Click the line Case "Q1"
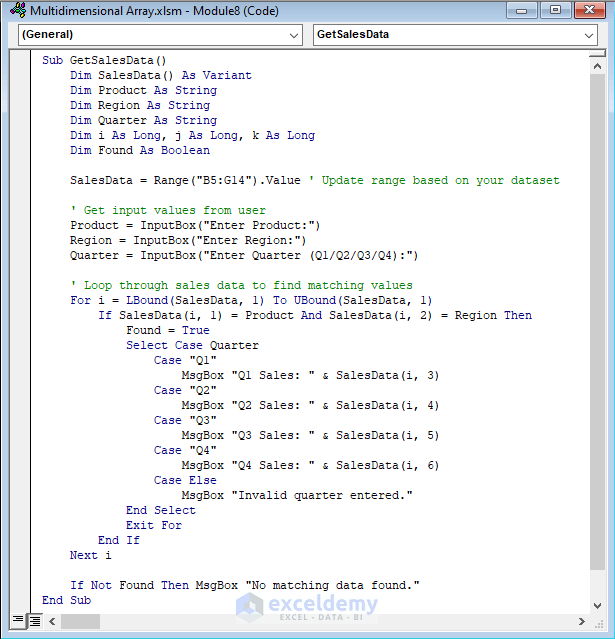 pos(185,360)
